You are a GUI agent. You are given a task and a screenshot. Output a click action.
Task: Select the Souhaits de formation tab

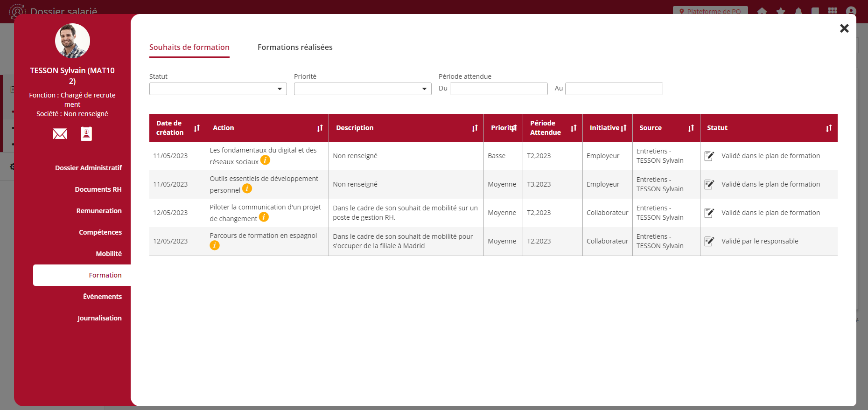(x=189, y=47)
